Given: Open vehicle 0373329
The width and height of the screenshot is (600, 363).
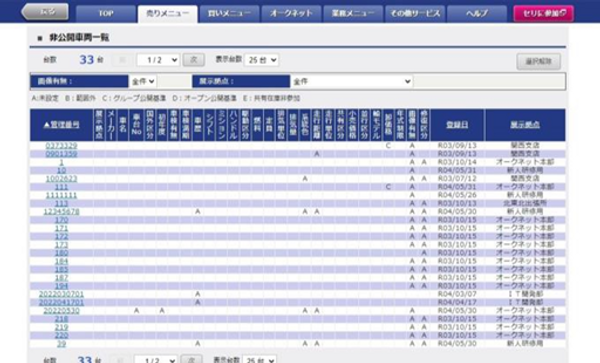Looking at the screenshot, I should coord(61,146).
